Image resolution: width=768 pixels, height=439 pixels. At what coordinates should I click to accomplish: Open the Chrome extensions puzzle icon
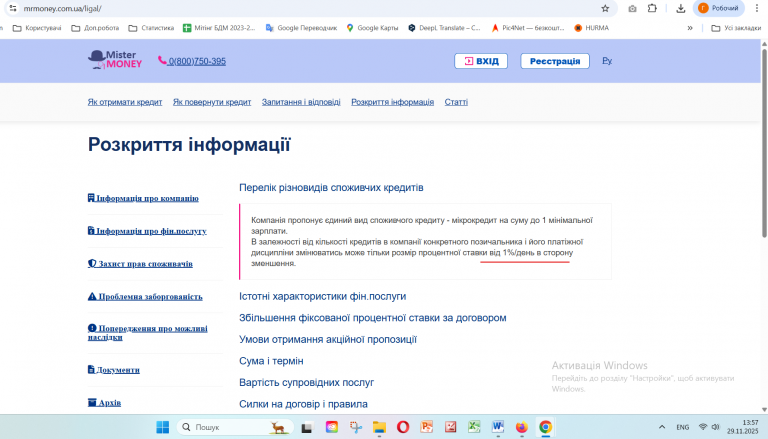point(652,8)
